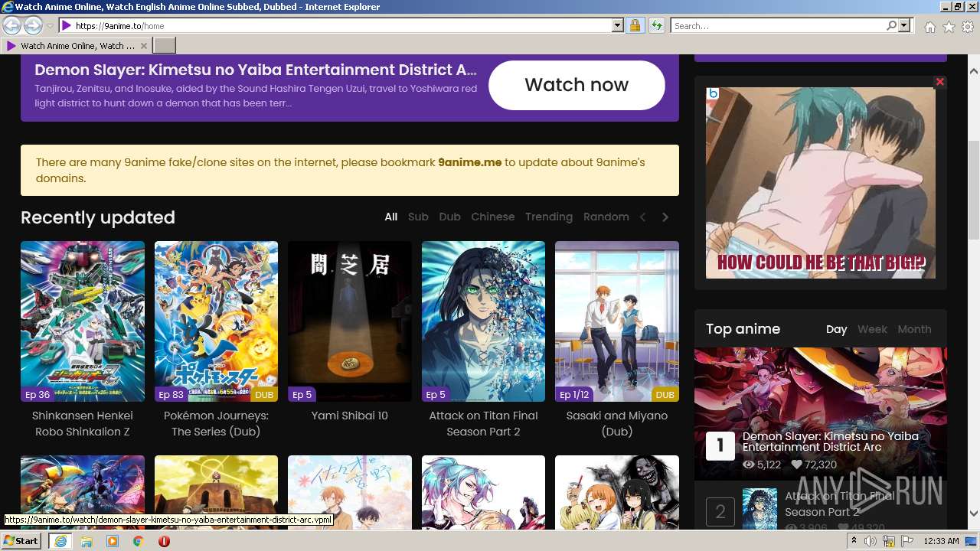980x551 pixels.
Task: Open File Explorer folder taskbar icon
Action: [87, 541]
